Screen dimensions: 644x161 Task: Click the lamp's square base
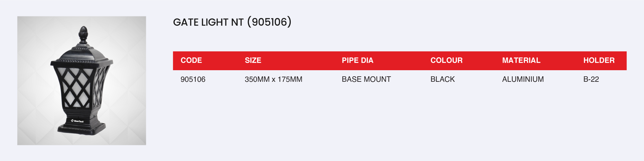pos(81,128)
